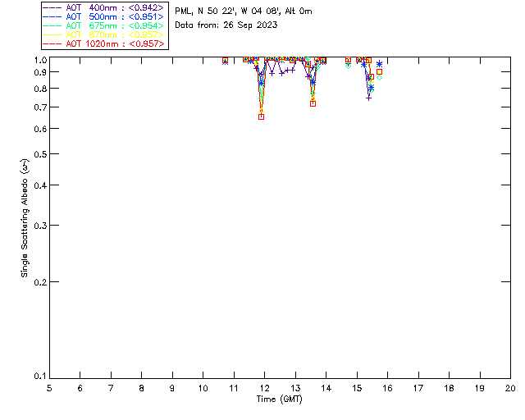Click the PML station location text
The image size is (525, 420).
244,11
